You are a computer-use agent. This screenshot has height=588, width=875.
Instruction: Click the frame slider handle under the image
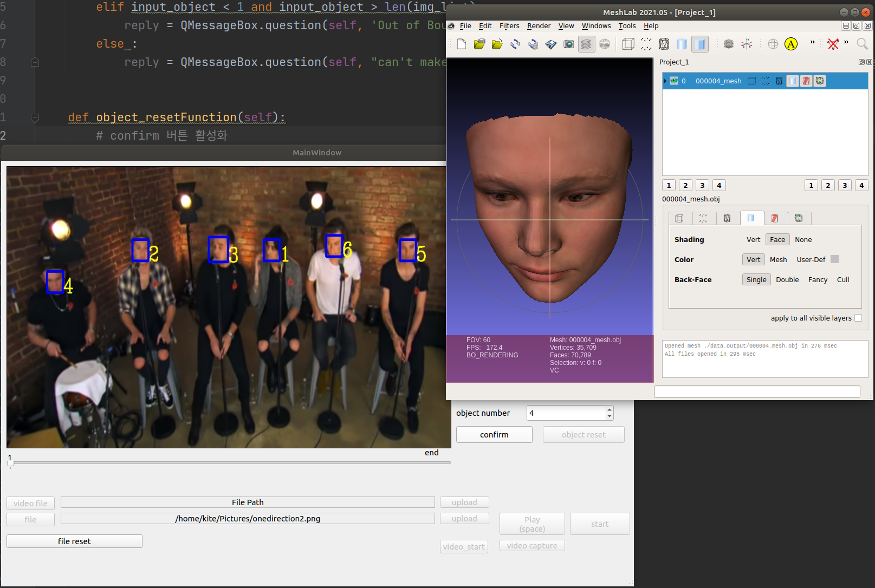click(x=10, y=462)
